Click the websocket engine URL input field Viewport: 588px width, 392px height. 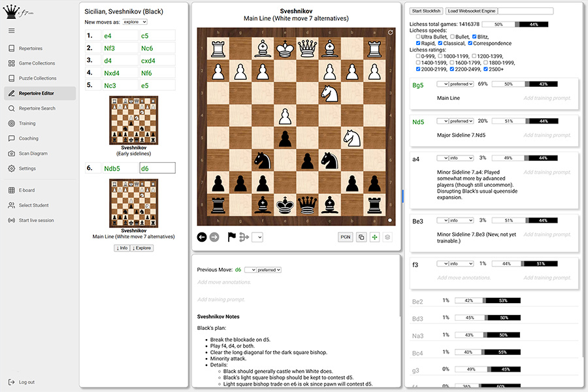pyautogui.click(x=526, y=11)
